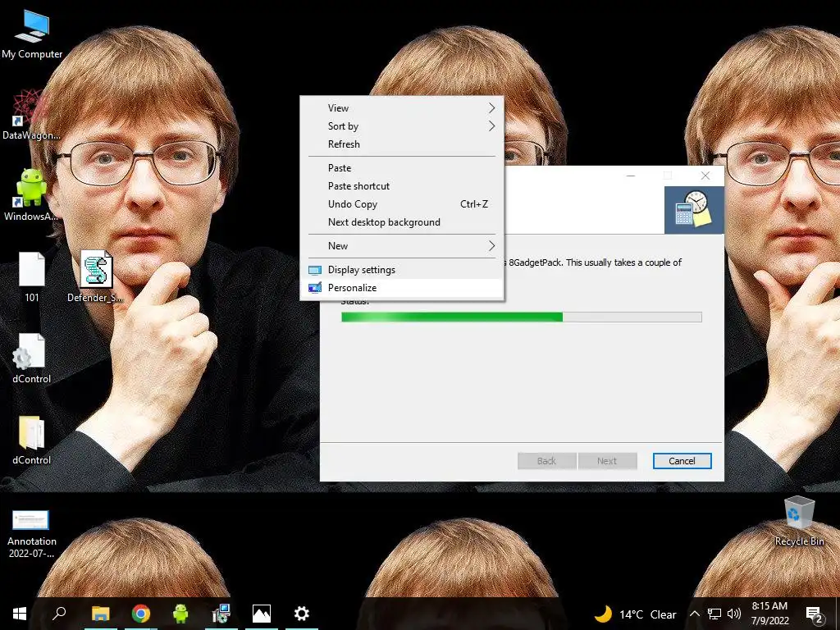The width and height of the screenshot is (840, 630).
Task: Open the clock showing 8:15 AM
Action: [769, 614]
